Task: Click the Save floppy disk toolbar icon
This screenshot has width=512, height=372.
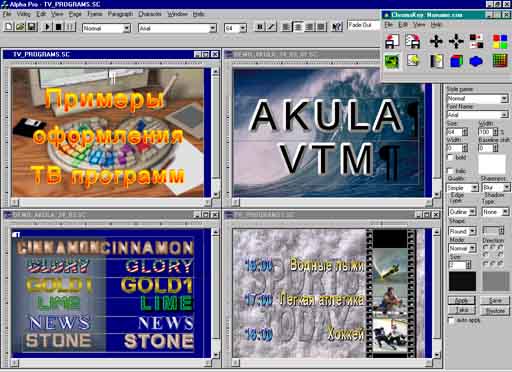Action: click(32, 27)
